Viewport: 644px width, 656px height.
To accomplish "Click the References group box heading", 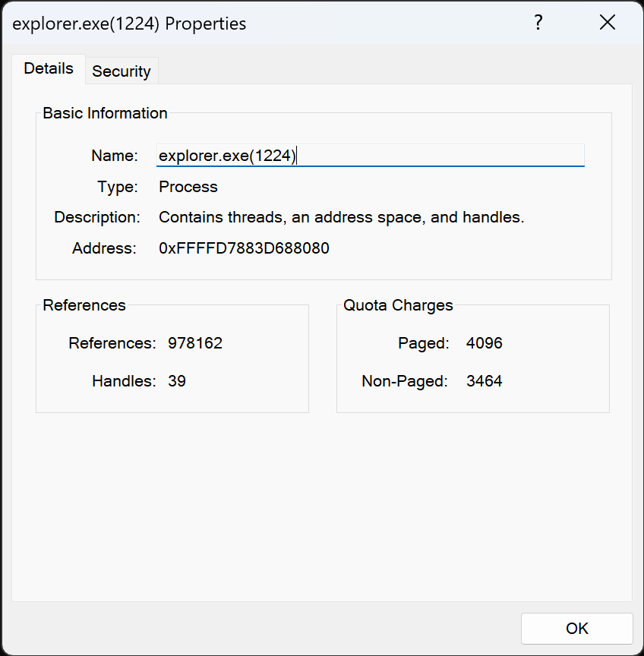I will point(84,305).
